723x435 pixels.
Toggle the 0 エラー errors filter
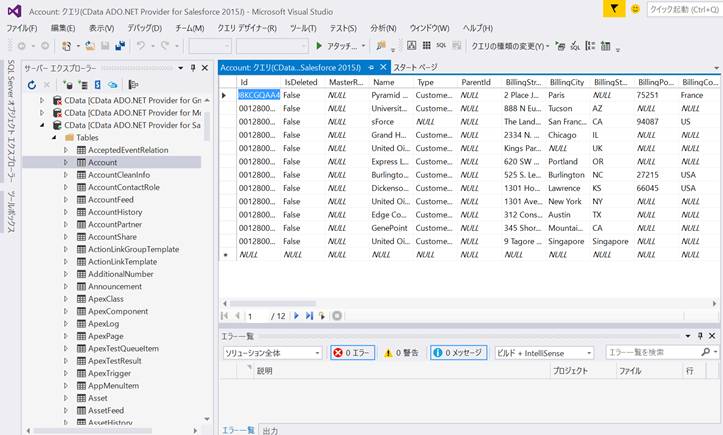point(351,353)
